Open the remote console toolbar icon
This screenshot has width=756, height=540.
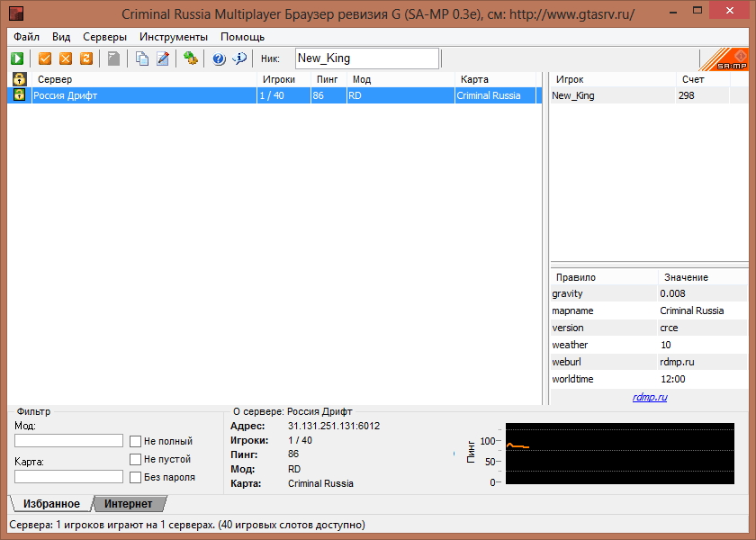pyautogui.click(x=191, y=58)
